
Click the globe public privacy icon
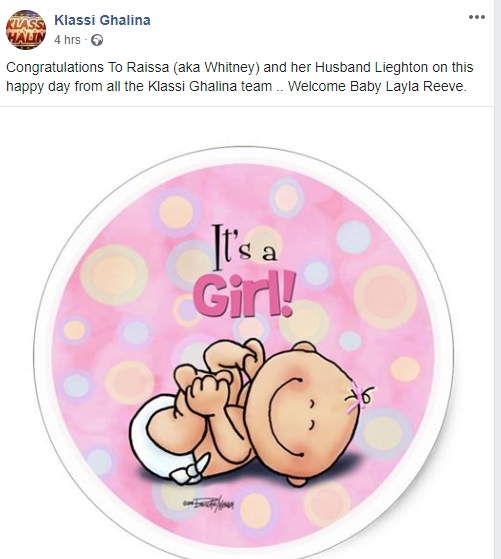click(97, 40)
